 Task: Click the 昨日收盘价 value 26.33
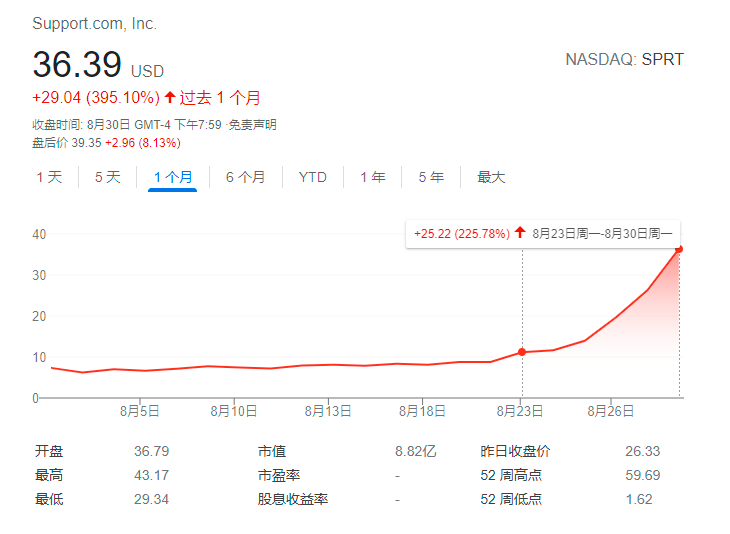642,451
